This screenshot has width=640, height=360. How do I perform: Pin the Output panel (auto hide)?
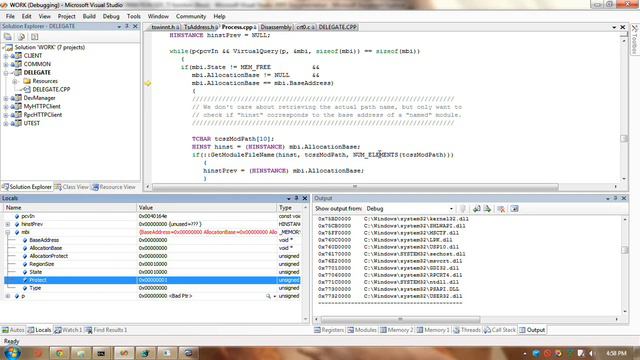coord(615,198)
